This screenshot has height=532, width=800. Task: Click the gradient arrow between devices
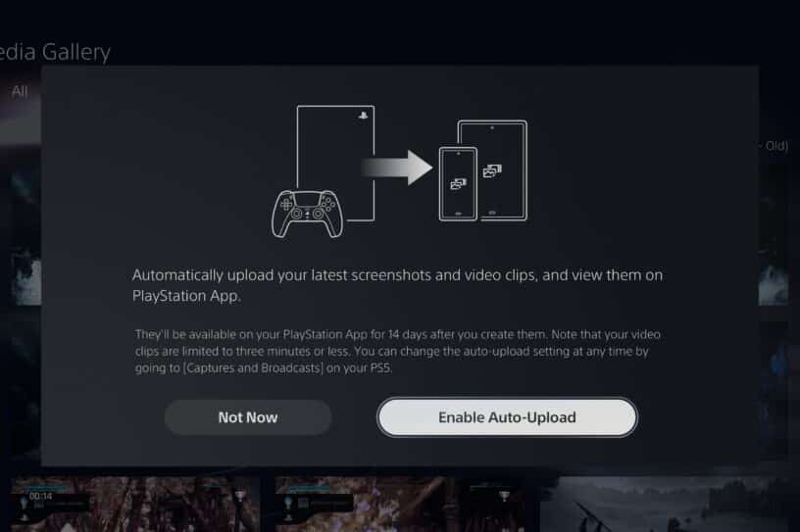[x=396, y=168]
